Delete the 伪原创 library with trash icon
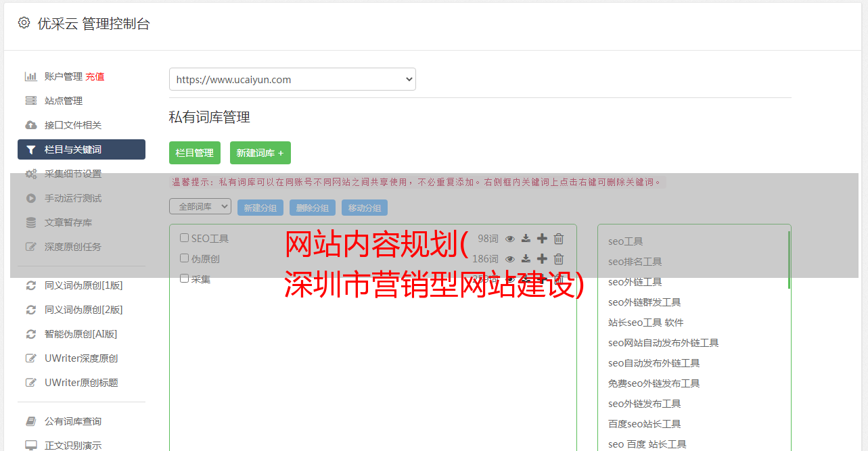 559,259
